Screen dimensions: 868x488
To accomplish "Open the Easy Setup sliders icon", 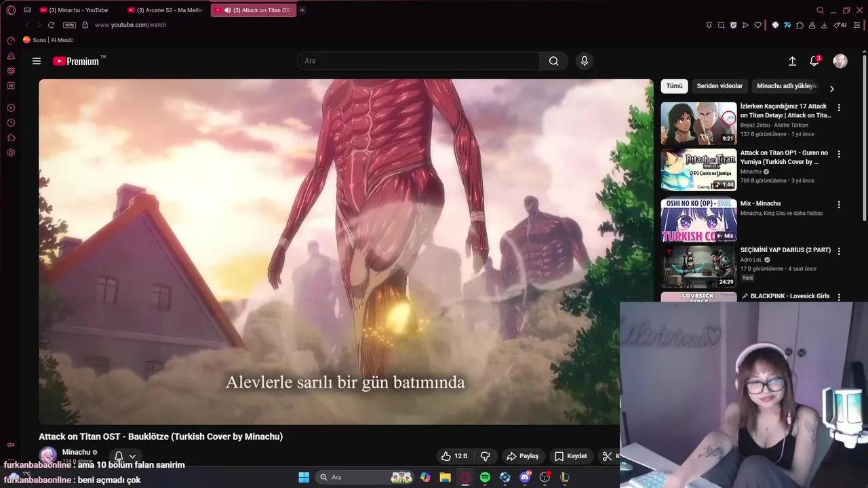I will 857,25.
